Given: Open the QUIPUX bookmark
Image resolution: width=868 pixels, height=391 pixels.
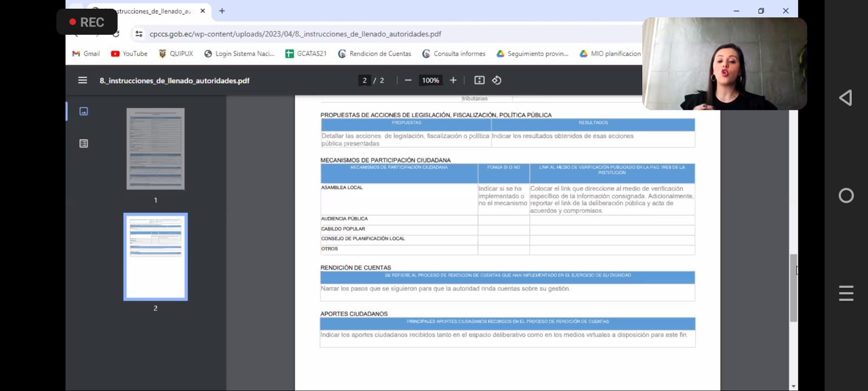Looking at the screenshot, I should click(176, 54).
